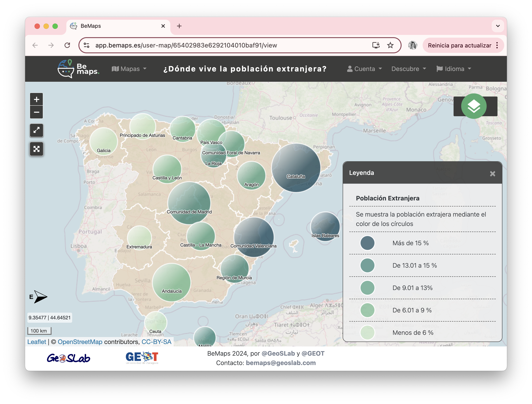Open the Chrome profile avatar
532x404 pixels.
coord(412,45)
